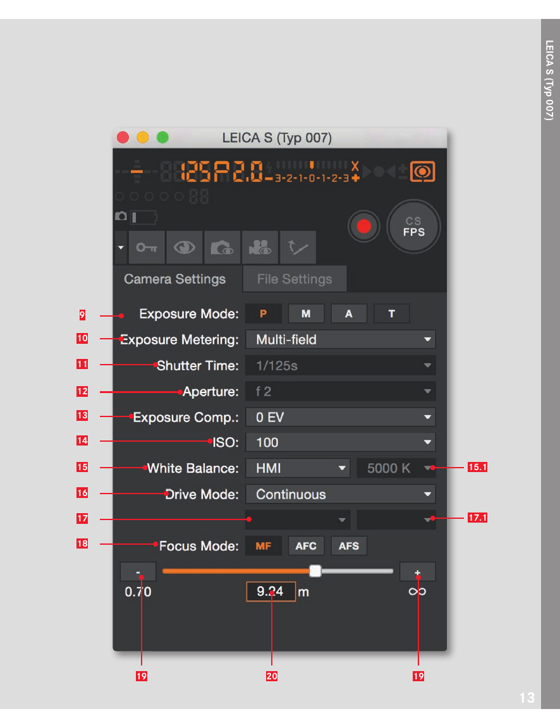The width and height of the screenshot is (560, 728).
Task: Click the focus distance slider handle
Action: click(315, 571)
